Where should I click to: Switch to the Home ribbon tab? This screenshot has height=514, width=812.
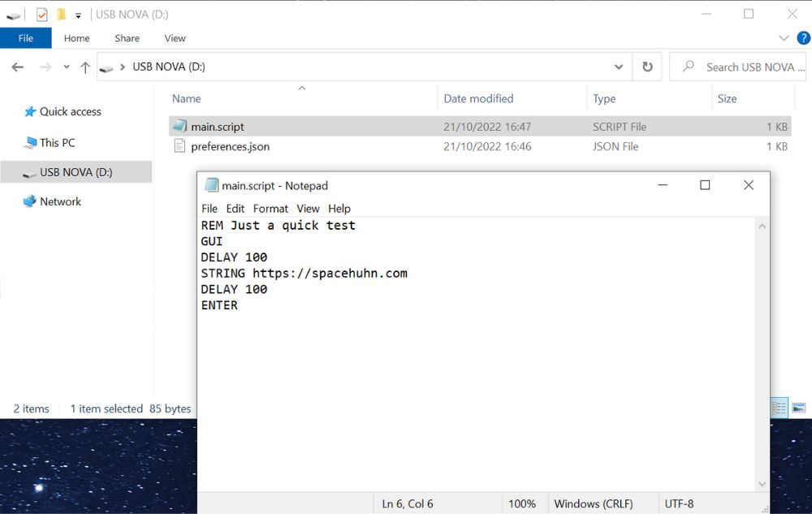[76, 38]
